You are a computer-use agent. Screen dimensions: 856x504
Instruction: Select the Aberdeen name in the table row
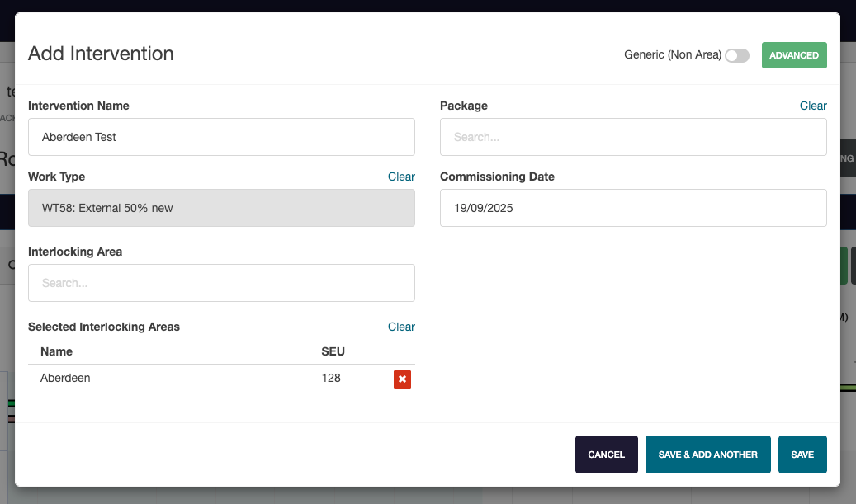[x=65, y=378]
